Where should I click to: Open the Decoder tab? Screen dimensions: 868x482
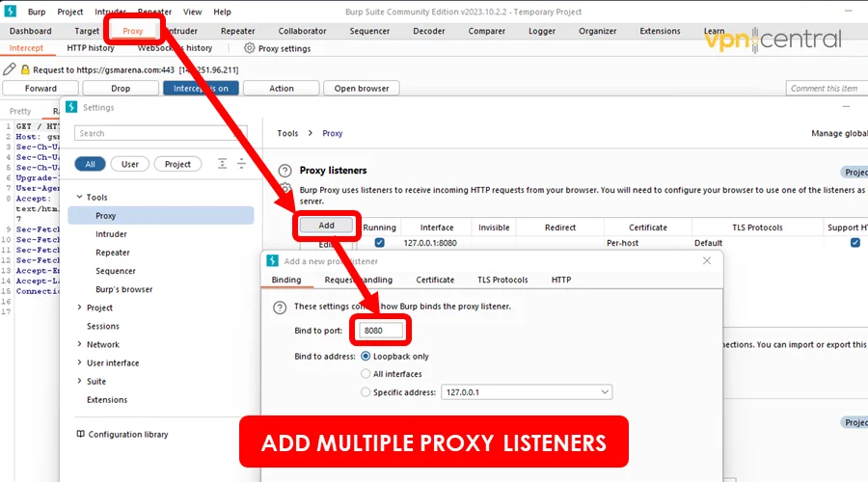(429, 31)
